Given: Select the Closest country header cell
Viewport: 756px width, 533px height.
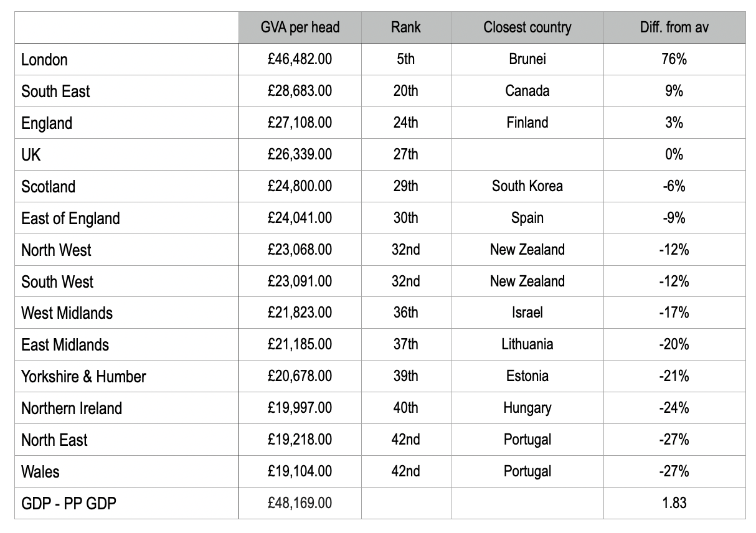Looking at the screenshot, I should [x=527, y=27].
